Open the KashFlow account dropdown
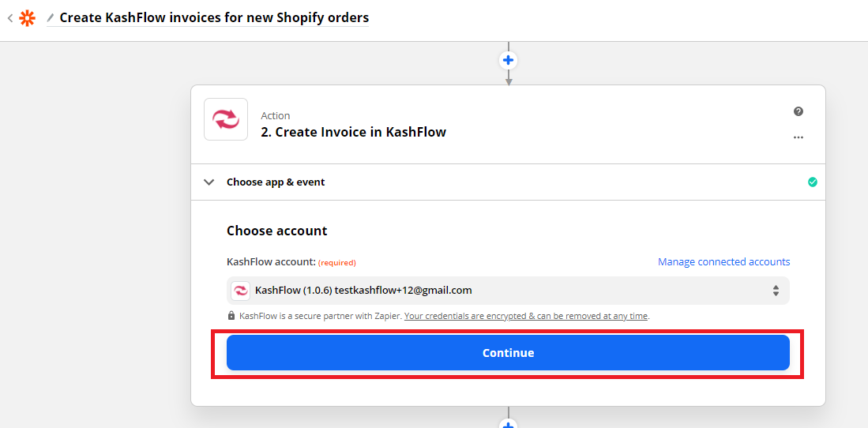 pyautogui.click(x=505, y=291)
